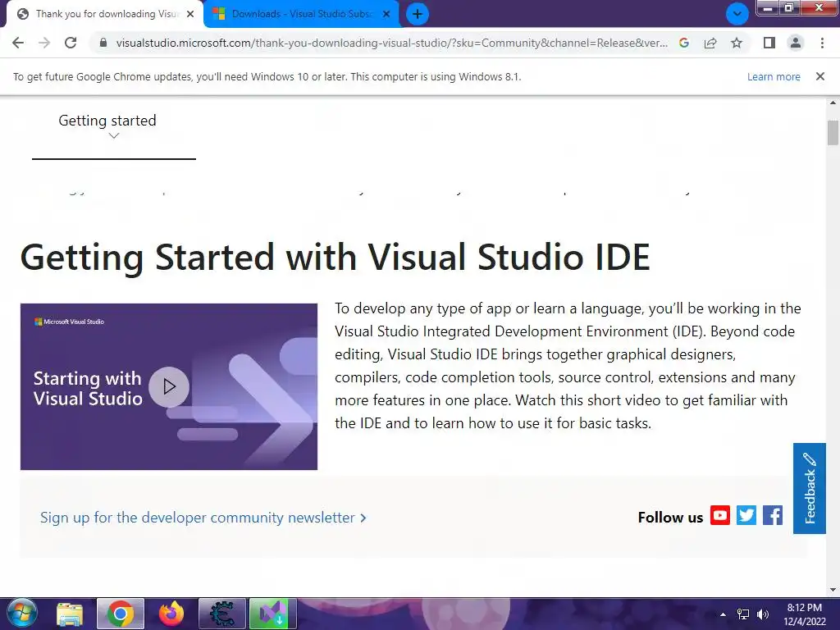
Task: Open the gear-and-euro app in taskbar
Action: click(222, 614)
